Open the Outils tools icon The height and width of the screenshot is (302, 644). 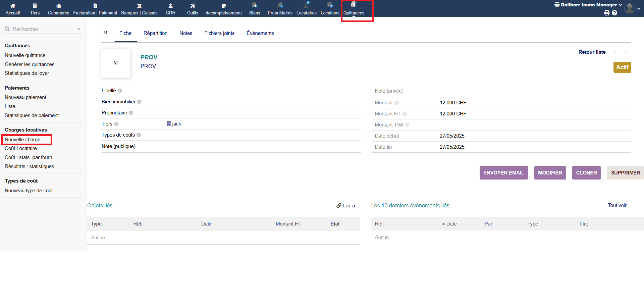193,6
